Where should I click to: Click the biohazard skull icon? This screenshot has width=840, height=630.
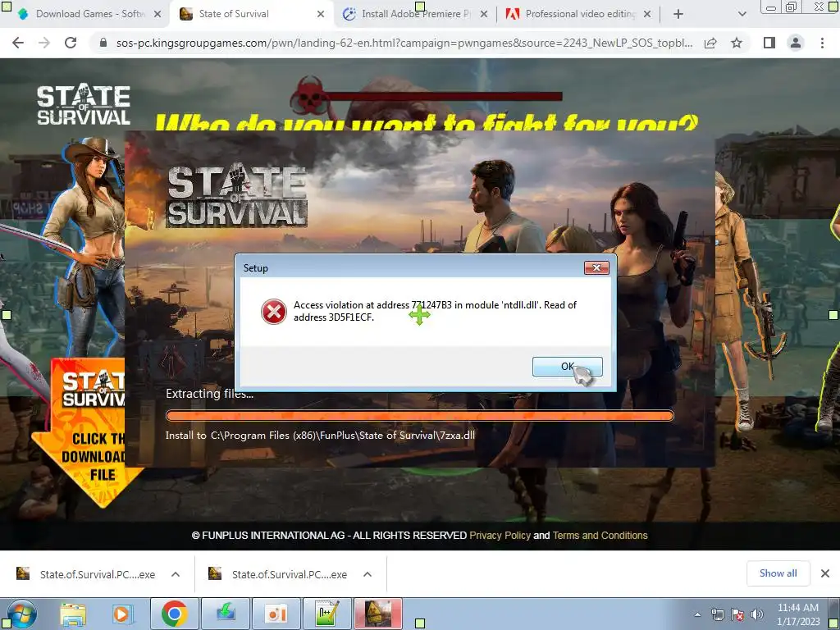309,95
